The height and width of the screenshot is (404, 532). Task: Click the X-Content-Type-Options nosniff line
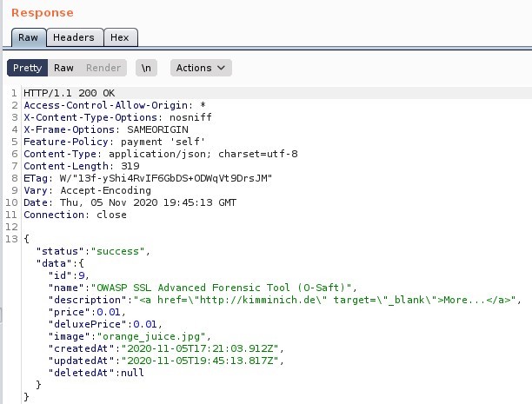tap(117, 117)
